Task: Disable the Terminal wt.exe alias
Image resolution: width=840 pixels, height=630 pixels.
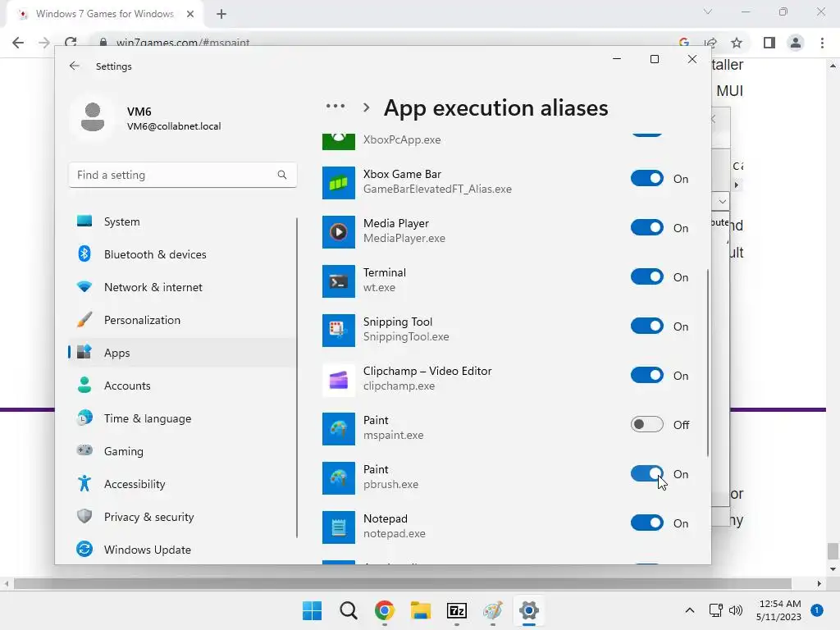Action: (646, 277)
